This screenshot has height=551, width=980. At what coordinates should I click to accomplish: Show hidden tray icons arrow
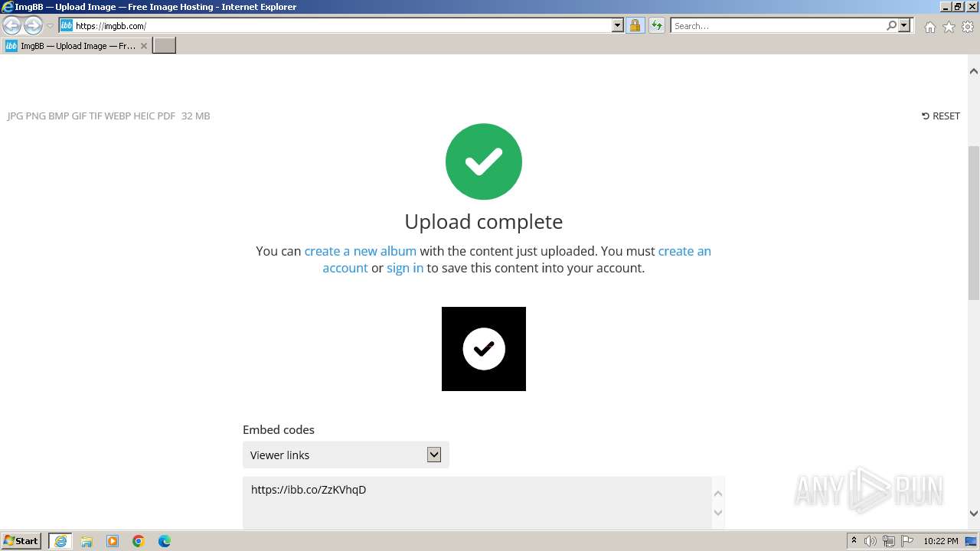854,541
